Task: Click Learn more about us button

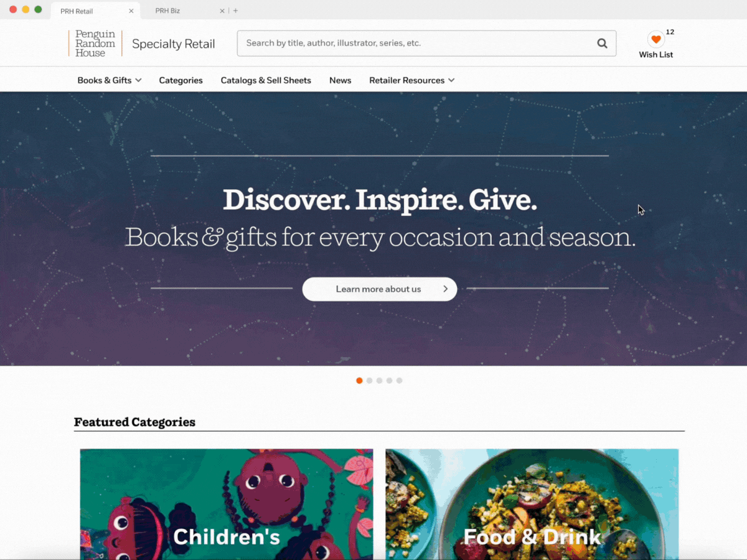Action: coord(380,289)
